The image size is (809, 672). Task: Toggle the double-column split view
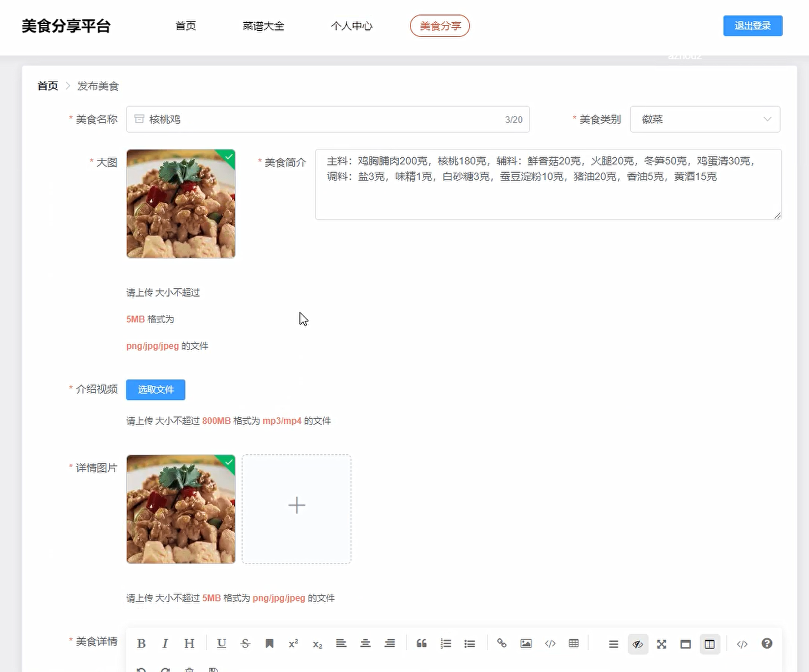coord(710,644)
